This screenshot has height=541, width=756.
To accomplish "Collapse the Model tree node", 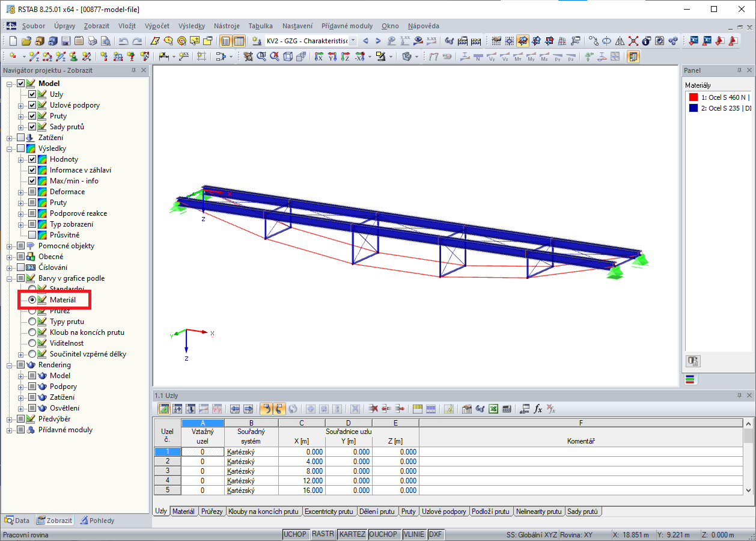I will point(10,84).
